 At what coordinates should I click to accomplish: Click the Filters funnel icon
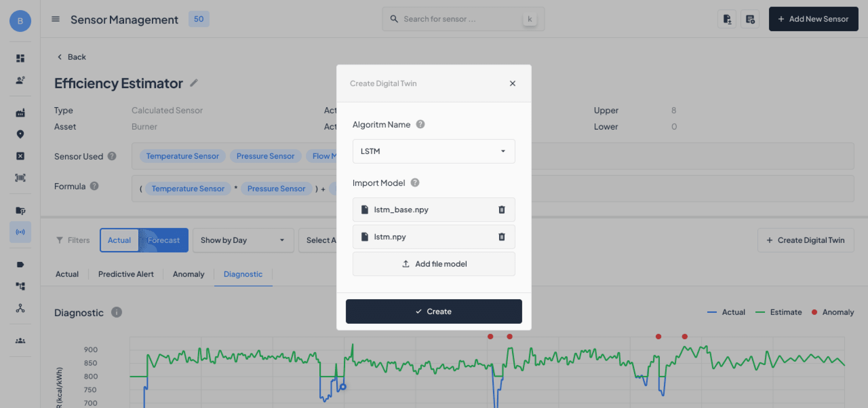point(59,240)
